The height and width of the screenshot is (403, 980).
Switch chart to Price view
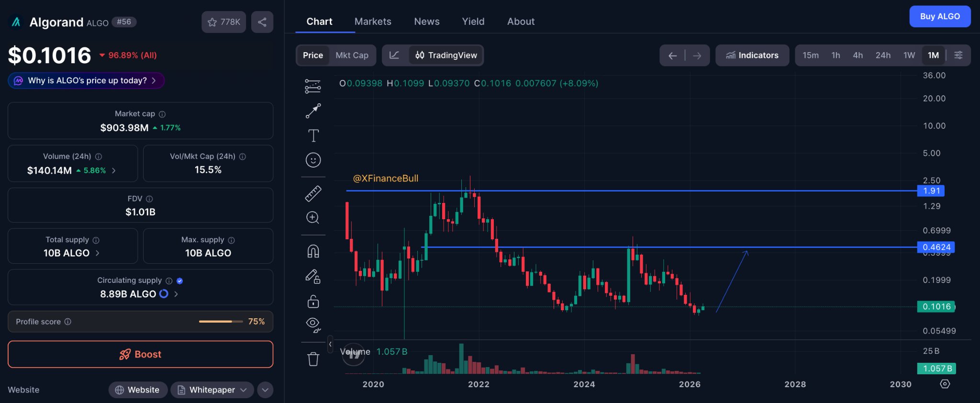click(x=313, y=56)
